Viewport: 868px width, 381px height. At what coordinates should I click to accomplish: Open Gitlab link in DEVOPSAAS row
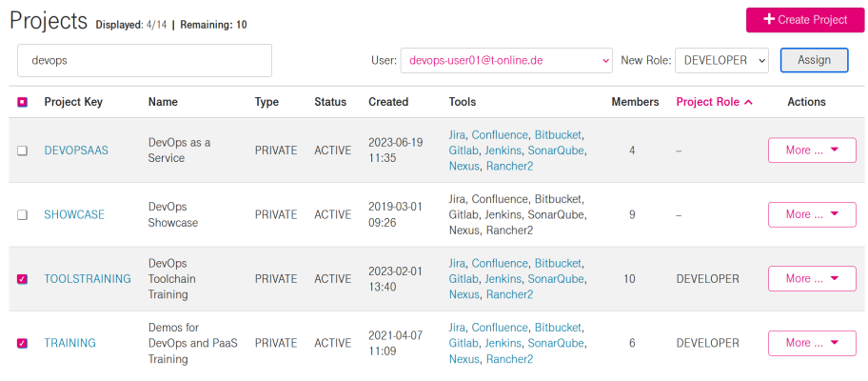464,150
